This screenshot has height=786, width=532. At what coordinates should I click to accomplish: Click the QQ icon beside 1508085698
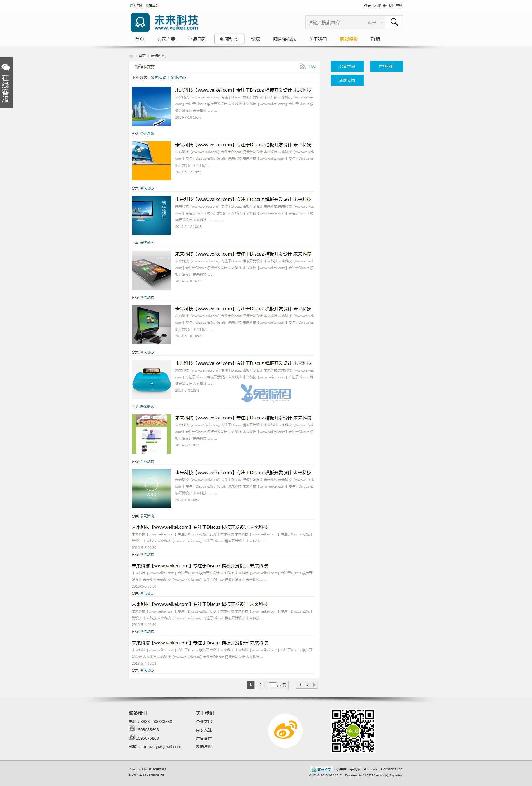coord(132,729)
